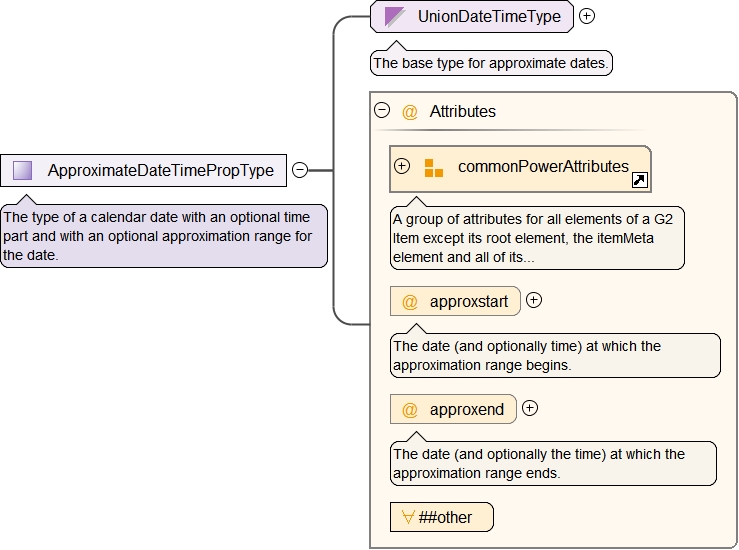
Task: Select the ApproximateDateTimePropType label
Action: click(x=160, y=170)
